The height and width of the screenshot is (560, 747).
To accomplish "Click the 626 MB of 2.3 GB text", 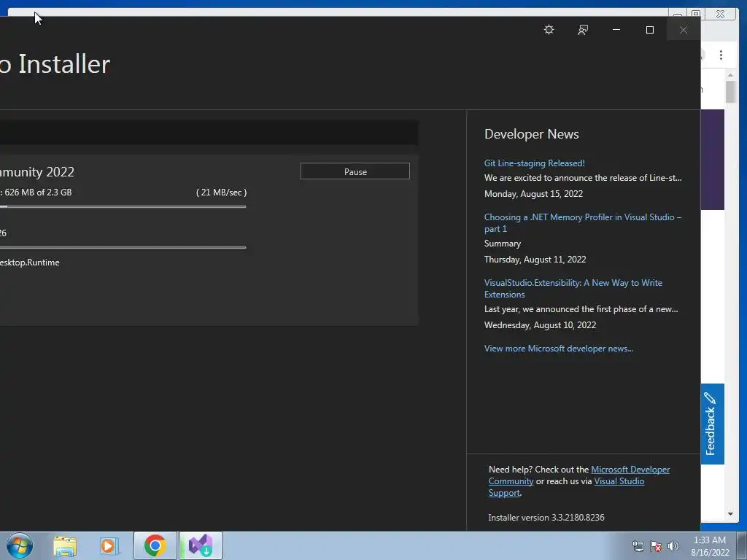I will (x=38, y=192).
